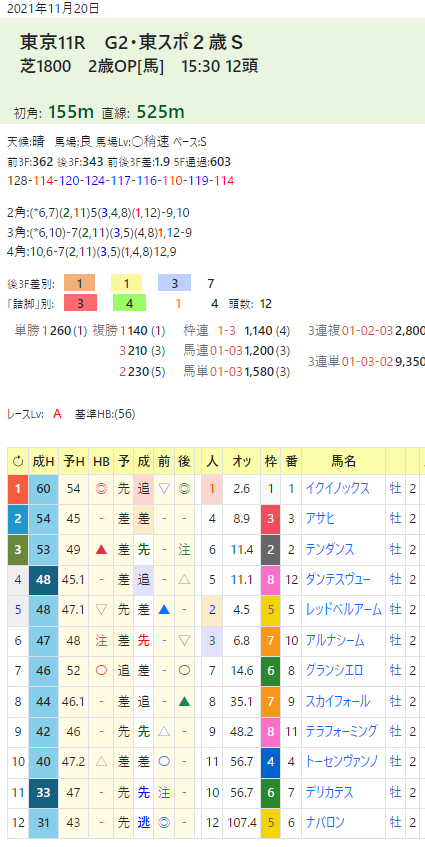Click yellow frame 5 badge for レッドベルアーム
Viewport: 425px width, 847px height.
point(271,610)
